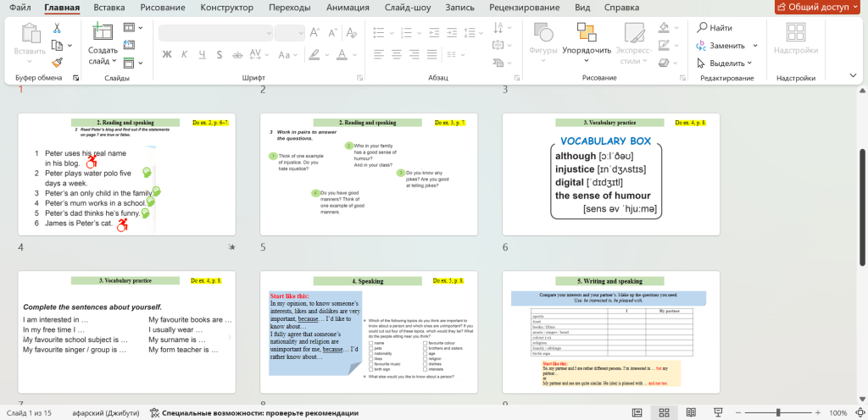Decrease list indent level icon
Image resolution: width=868 pixels, height=420 pixels.
pos(434,31)
